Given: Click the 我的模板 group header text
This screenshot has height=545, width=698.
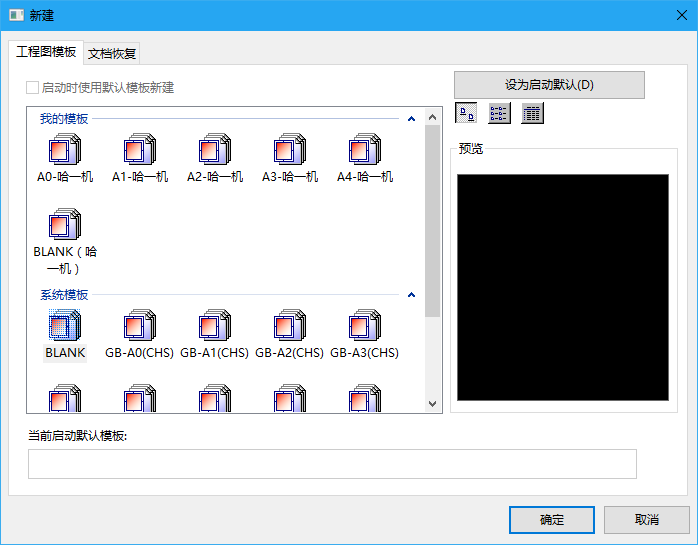Looking at the screenshot, I should click(x=64, y=119).
